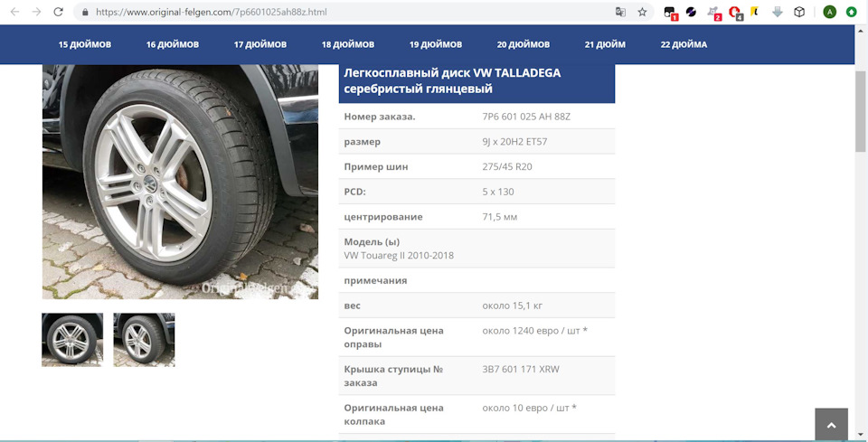Click the центрирование label
Screen dimensions: 868x442
(383, 217)
